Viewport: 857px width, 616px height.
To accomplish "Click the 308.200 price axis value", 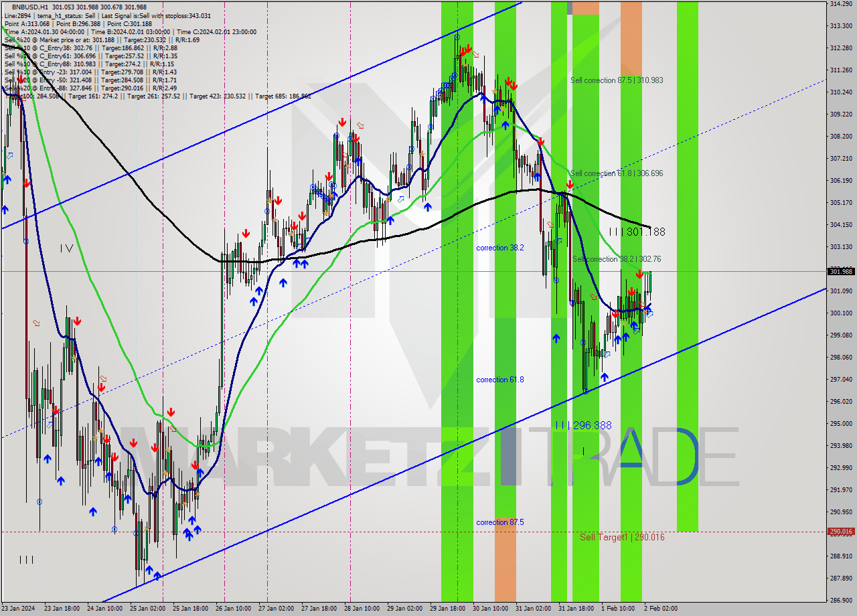I will coord(841,136).
